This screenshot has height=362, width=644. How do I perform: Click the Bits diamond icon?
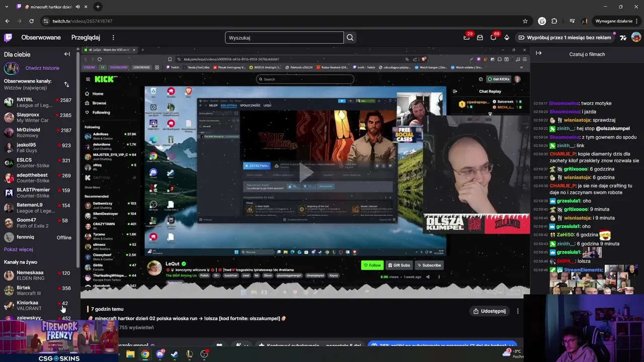pos(507,37)
